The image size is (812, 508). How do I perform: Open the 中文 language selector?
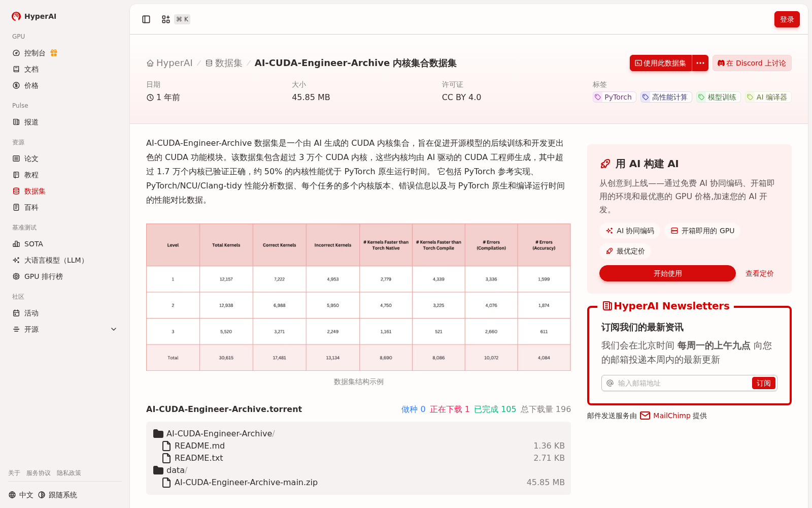[21, 495]
